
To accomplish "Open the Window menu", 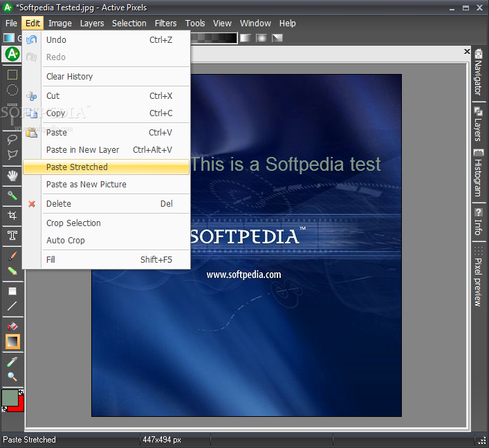I will point(255,24).
